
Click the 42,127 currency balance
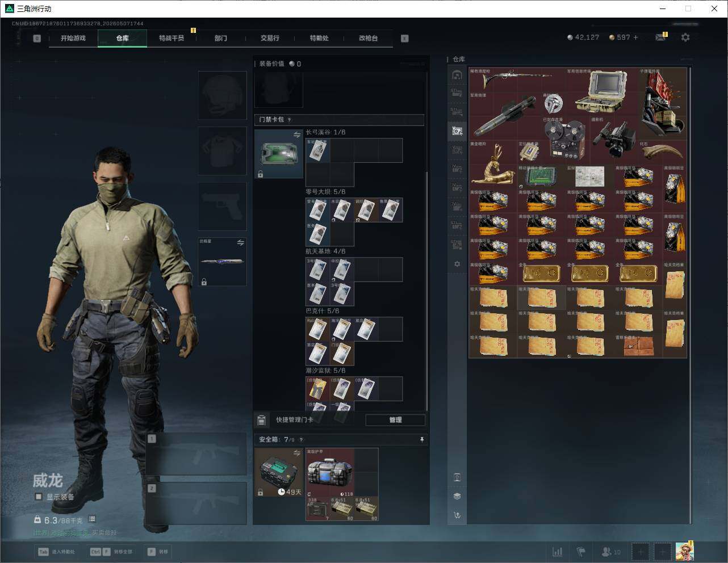[583, 37]
